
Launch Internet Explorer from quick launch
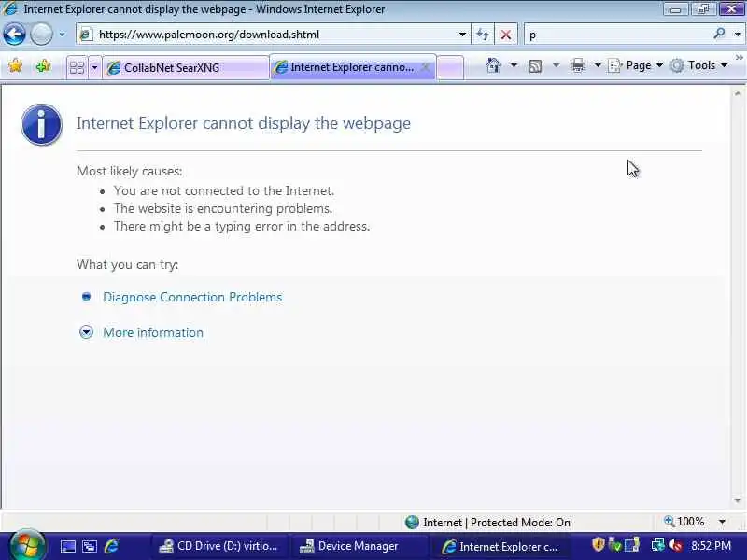click(111, 546)
